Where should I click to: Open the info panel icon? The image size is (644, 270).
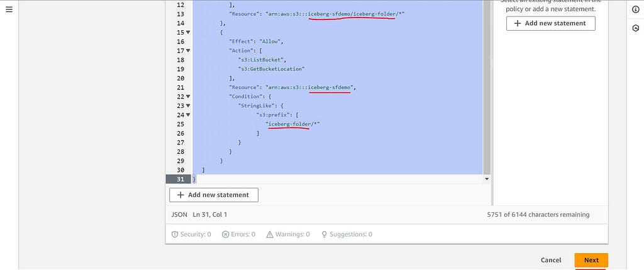click(x=635, y=9)
